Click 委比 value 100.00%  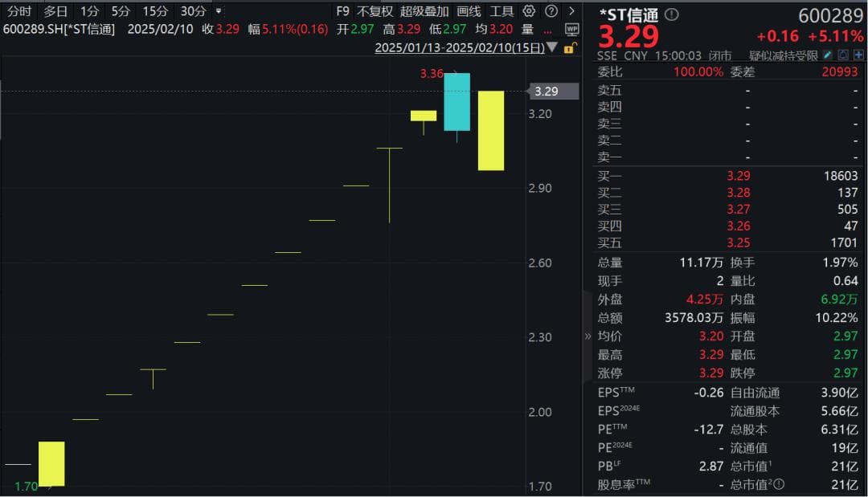coord(698,72)
